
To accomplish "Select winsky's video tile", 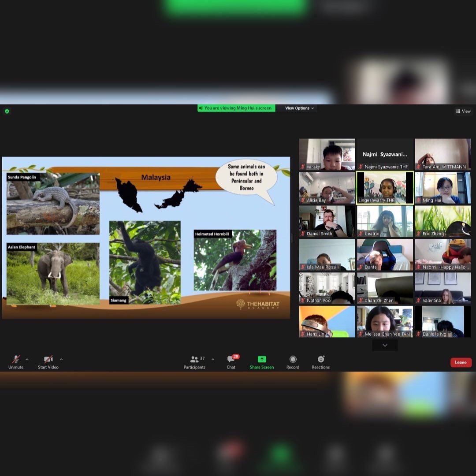I will tap(327, 154).
